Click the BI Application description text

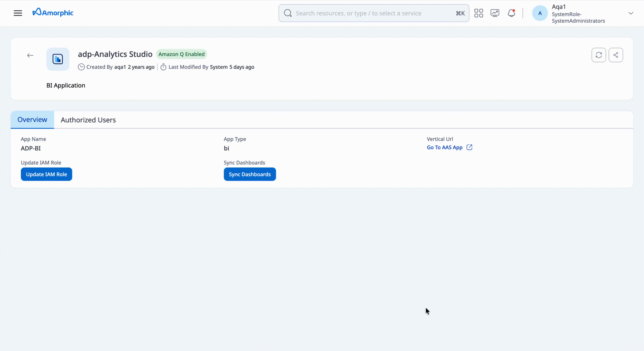(66, 85)
